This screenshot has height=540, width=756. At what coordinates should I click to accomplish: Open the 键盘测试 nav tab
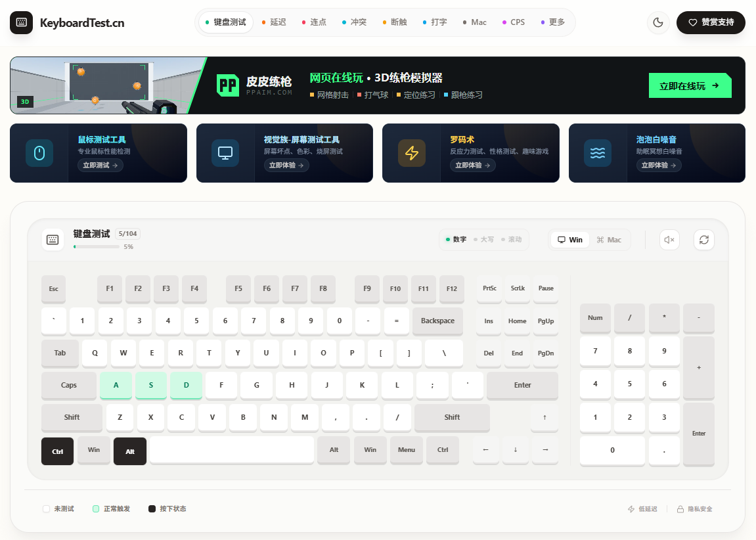pos(226,22)
